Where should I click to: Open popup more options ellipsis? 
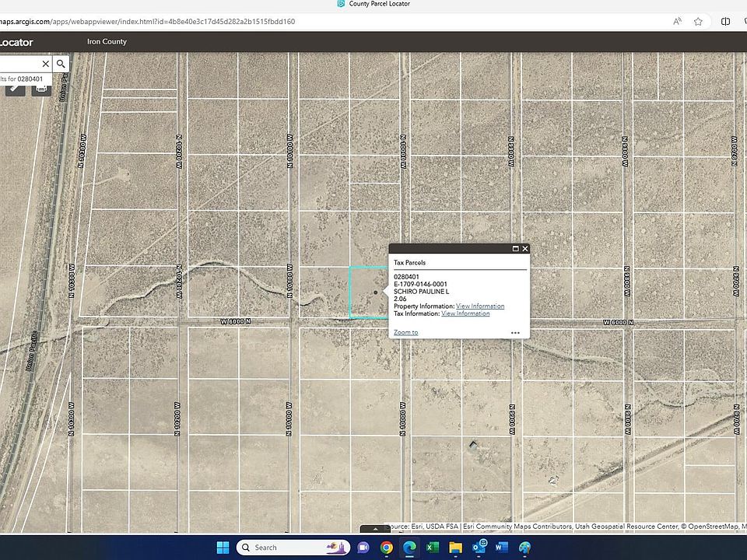(515, 333)
